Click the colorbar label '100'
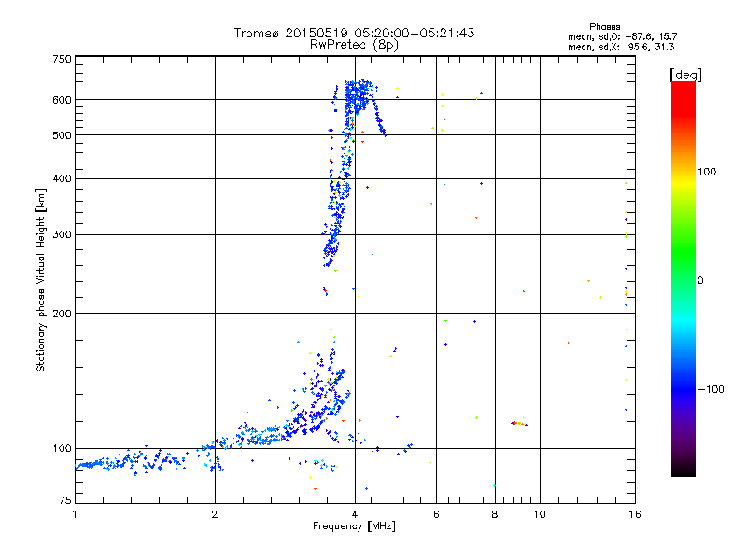 [x=707, y=172]
